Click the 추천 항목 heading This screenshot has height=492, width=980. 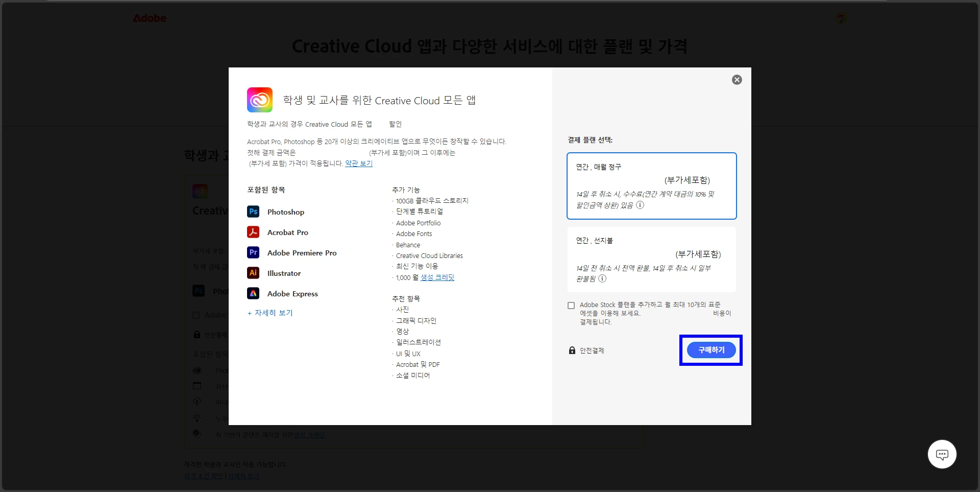406,299
